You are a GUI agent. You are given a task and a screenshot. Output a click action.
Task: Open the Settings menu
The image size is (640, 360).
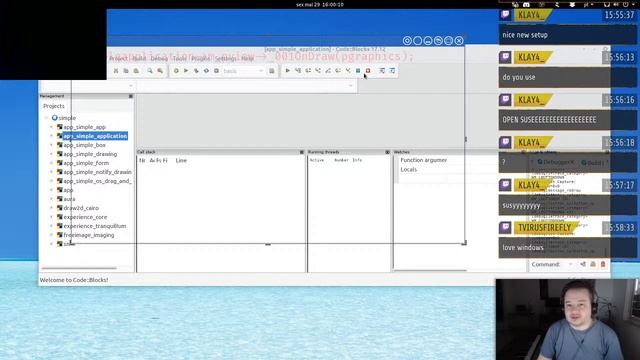225,59
